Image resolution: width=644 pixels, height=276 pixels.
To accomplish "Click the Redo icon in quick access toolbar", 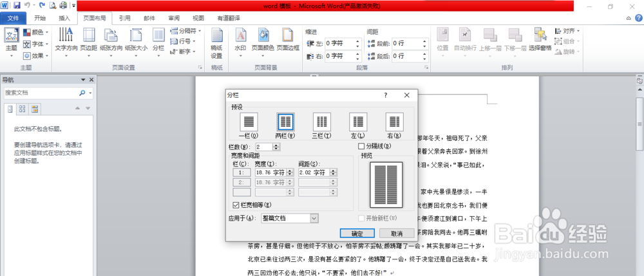I will pos(42,5).
